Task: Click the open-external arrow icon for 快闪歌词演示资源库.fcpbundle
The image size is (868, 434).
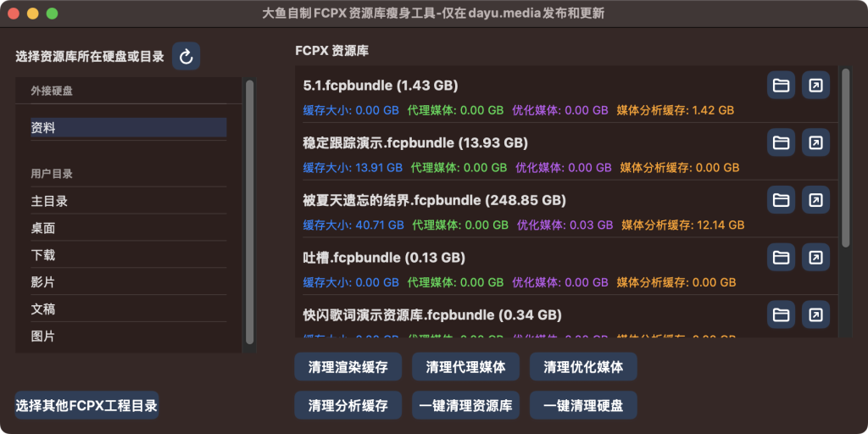Action: pos(815,314)
